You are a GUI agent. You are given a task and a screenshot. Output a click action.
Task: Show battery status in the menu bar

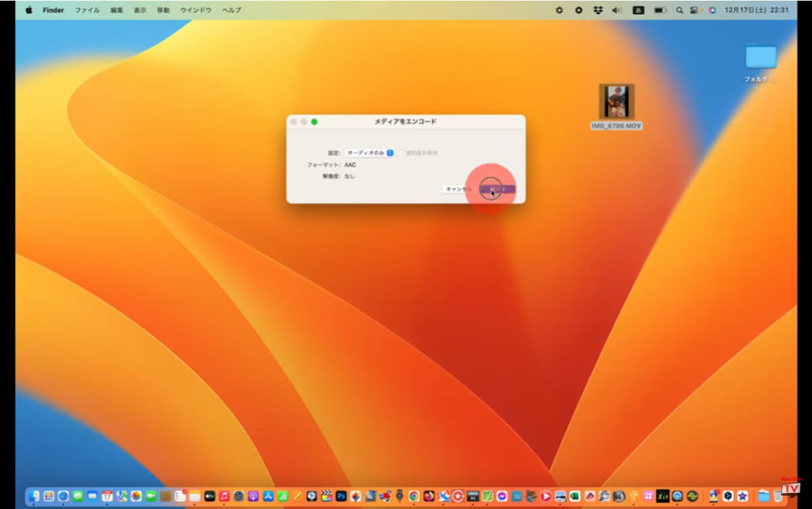(660, 10)
